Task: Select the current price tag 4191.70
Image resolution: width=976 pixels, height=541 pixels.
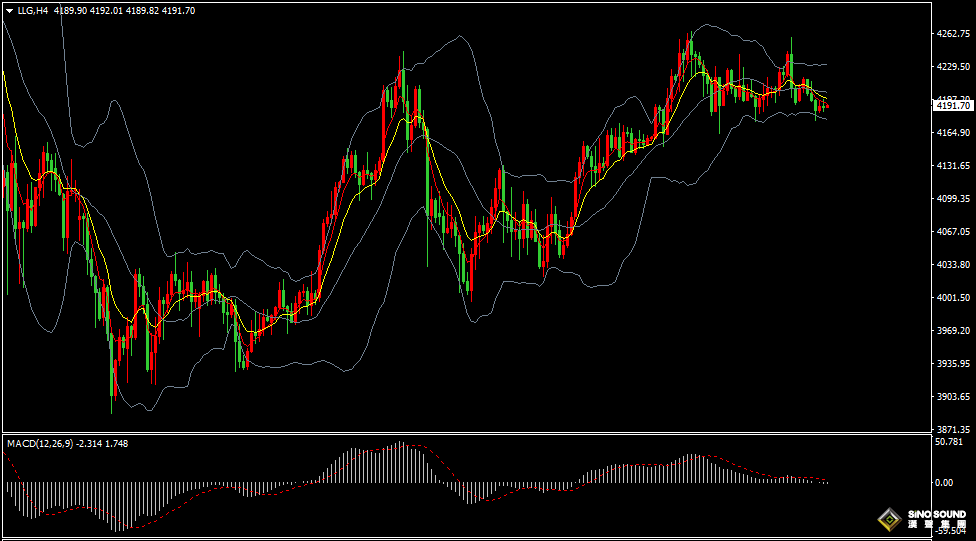Action: click(x=952, y=106)
